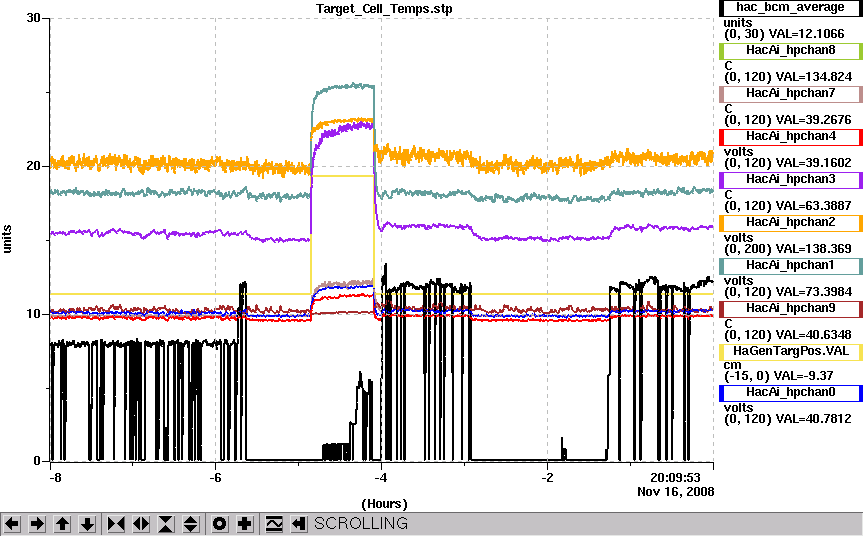
Task: Select the HacAi_hpchan3 purple legend box
Action: pos(790,179)
